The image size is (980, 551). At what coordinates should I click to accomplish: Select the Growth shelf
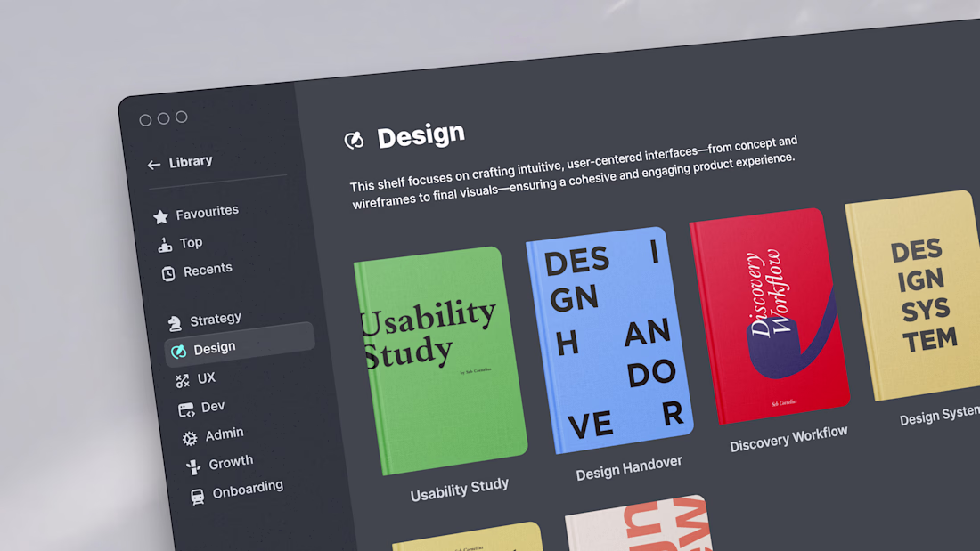coord(232,462)
